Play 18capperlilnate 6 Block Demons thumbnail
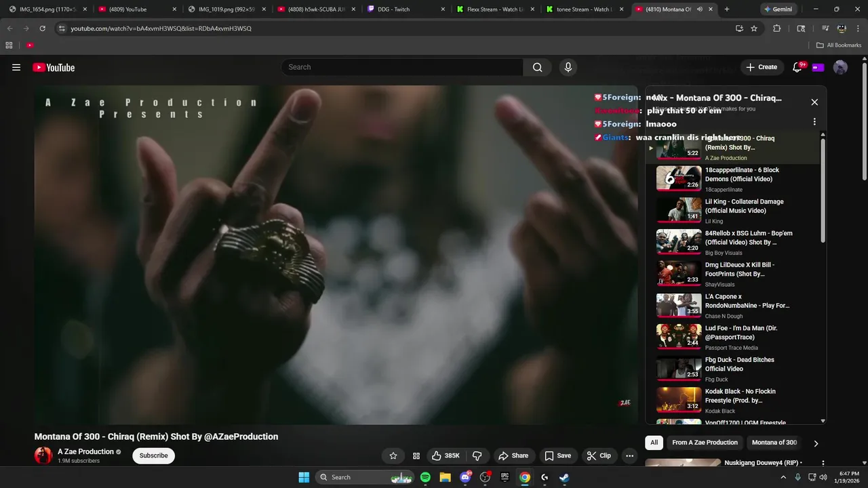 (x=679, y=178)
